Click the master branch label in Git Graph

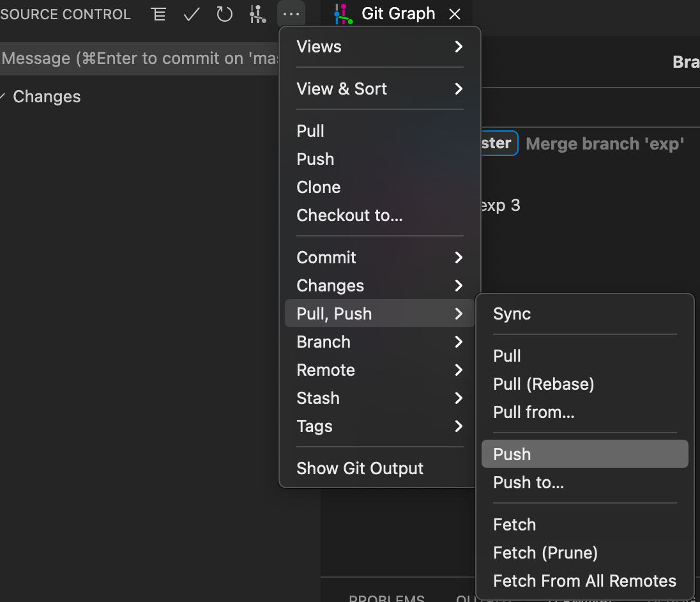(x=499, y=143)
